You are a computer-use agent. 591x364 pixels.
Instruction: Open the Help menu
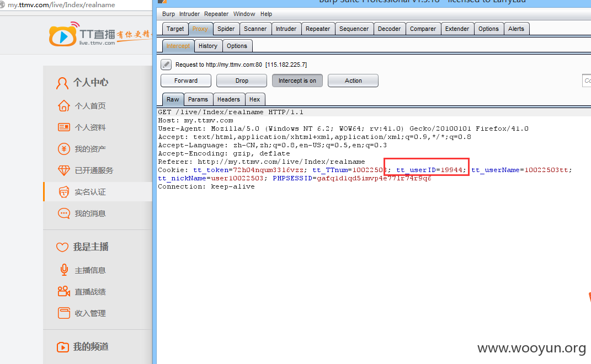[x=266, y=14]
